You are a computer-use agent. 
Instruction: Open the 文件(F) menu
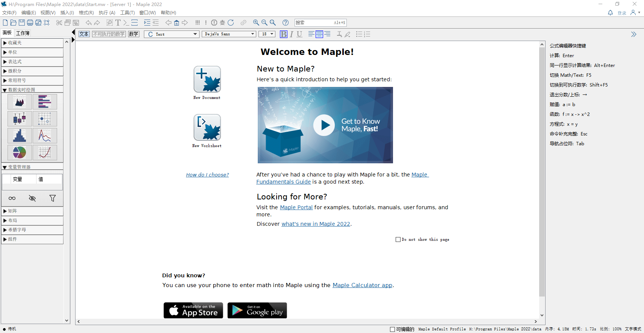click(x=9, y=13)
